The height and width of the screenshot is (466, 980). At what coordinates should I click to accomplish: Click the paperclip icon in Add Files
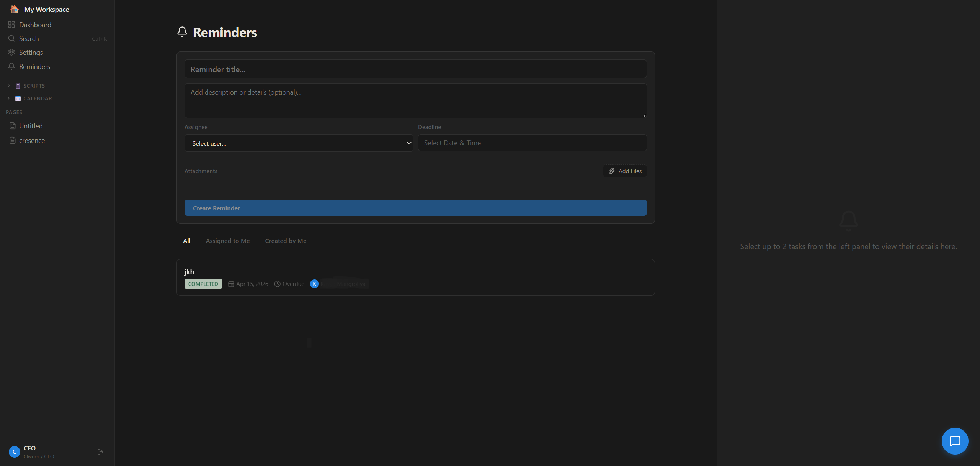tap(612, 171)
